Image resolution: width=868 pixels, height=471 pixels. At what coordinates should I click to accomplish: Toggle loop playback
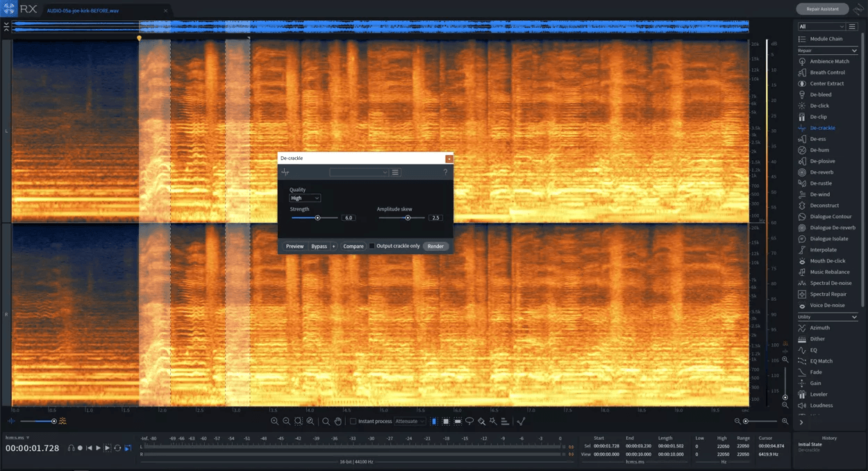pyautogui.click(x=117, y=448)
